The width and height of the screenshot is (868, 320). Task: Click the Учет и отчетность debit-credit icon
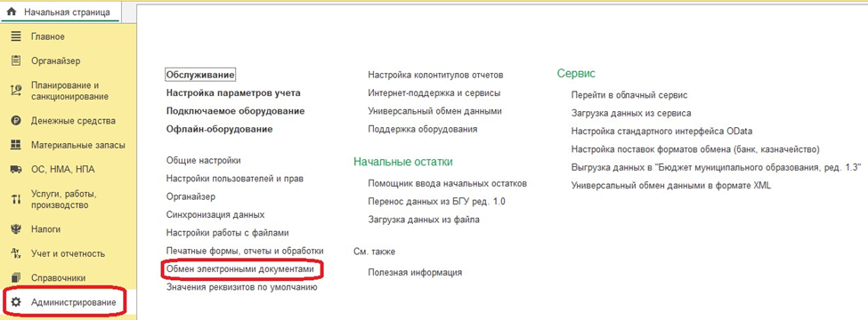pyautogui.click(x=15, y=253)
